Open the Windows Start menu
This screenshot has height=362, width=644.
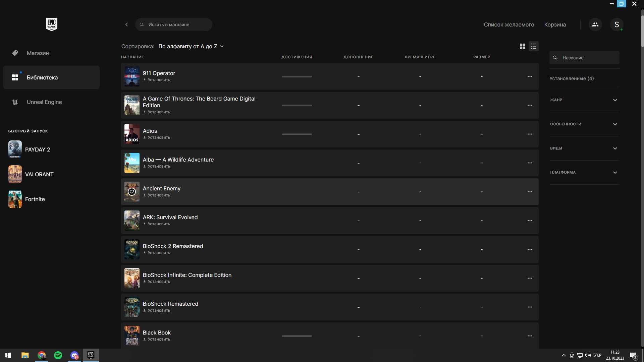coord(8,355)
